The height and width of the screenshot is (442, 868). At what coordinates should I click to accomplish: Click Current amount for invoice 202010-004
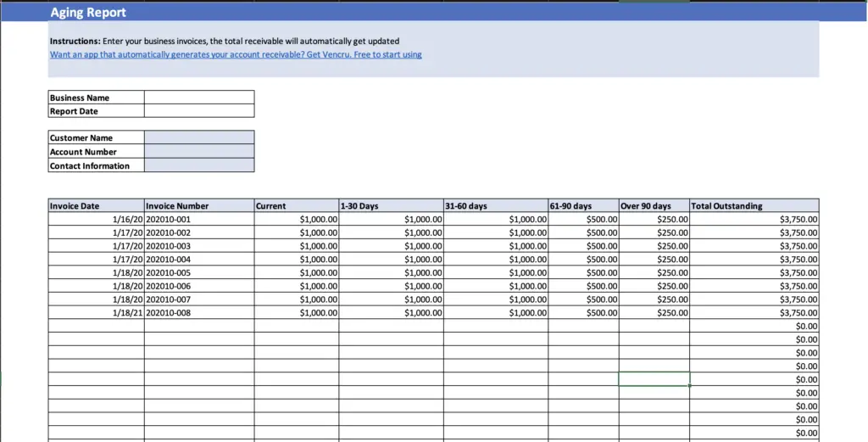coord(297,259)
